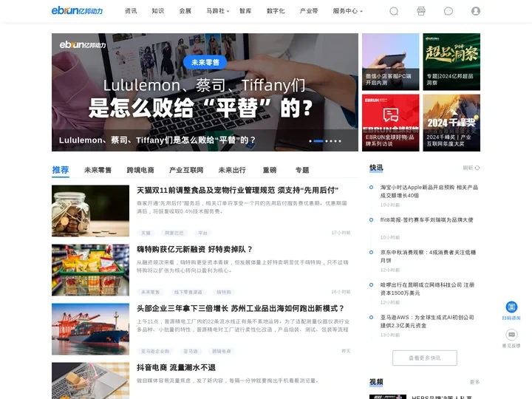Screen dimensions: 532x399
Task: Click the 视频 section heading
Action: (376, 382)
